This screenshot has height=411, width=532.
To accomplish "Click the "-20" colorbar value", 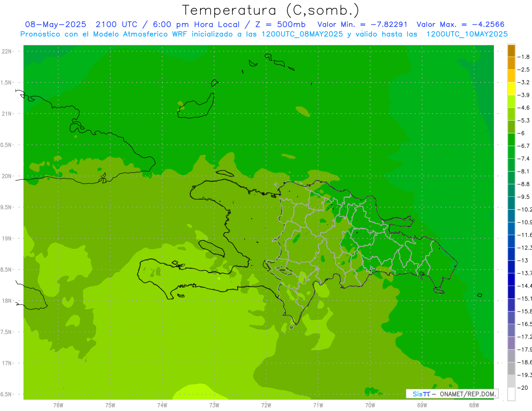I will pyautogui.click(x=522, y=388).
